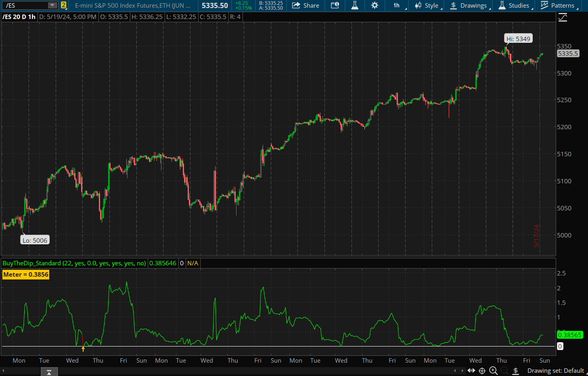Click the zoom out magnifier icon
Viewport: 588px width, 376px height.
click(504, 371)
